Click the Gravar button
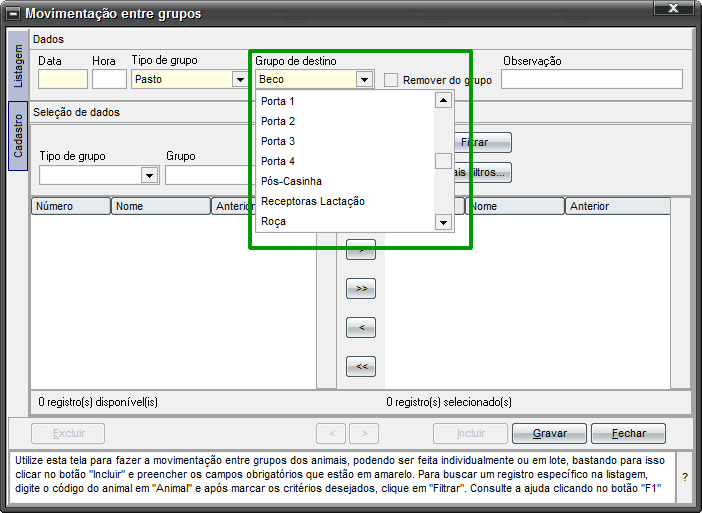702x513 pixels. 549,433
